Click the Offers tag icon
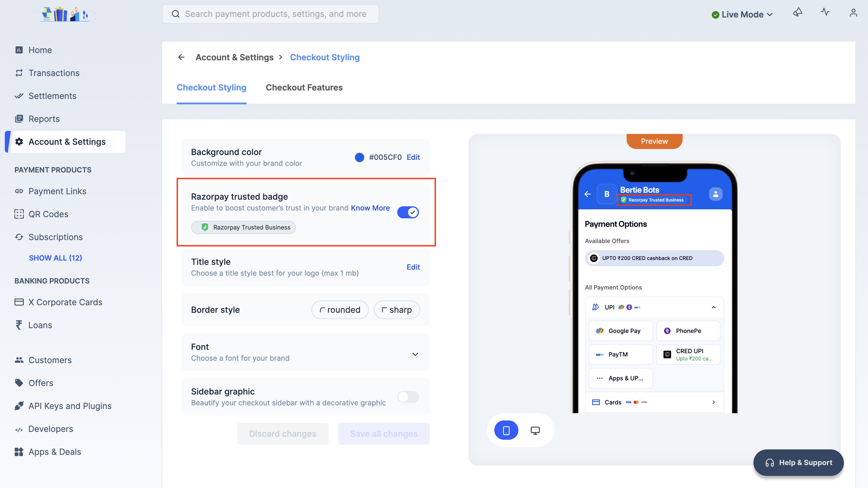The image size is (868, 488). 19,383
